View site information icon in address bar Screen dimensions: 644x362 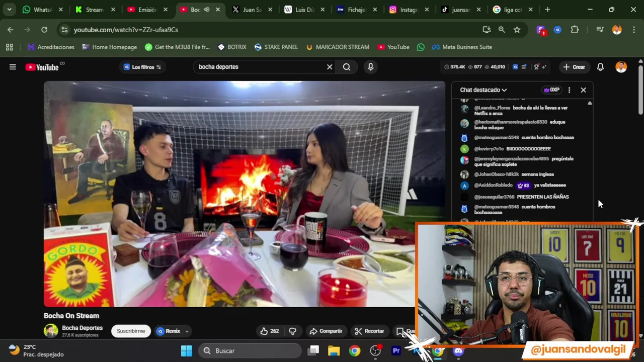pyautogui.click(x=64, y=30)
